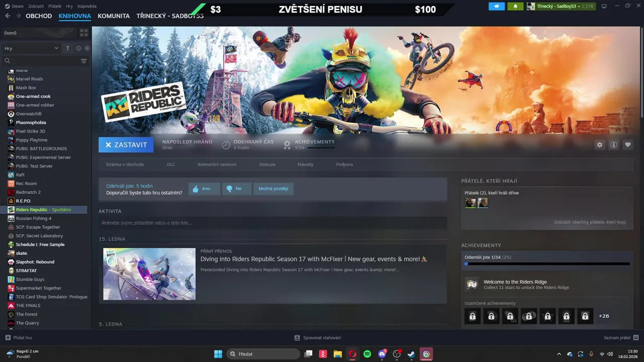Open Podpora link

tap(344, 164)
